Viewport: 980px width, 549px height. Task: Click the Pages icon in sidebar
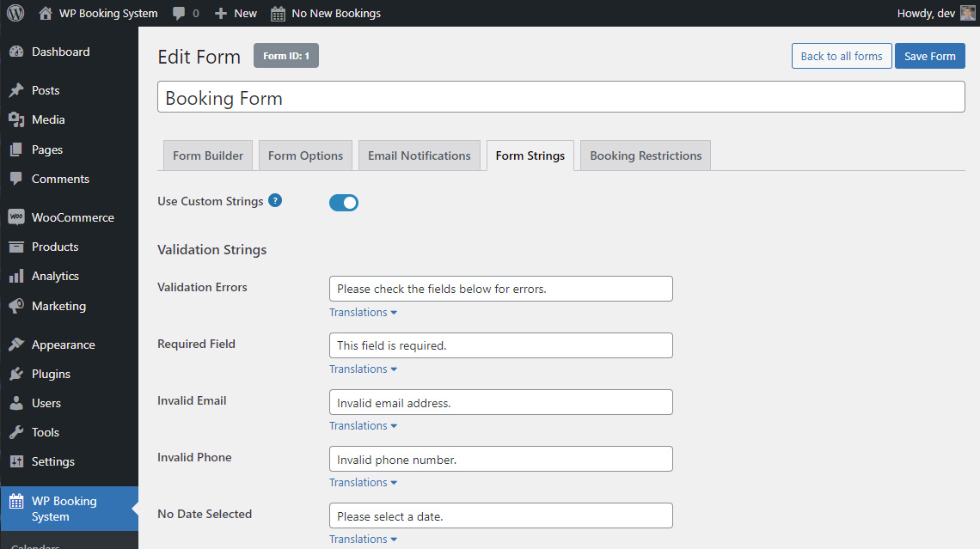tap(17, 149)
